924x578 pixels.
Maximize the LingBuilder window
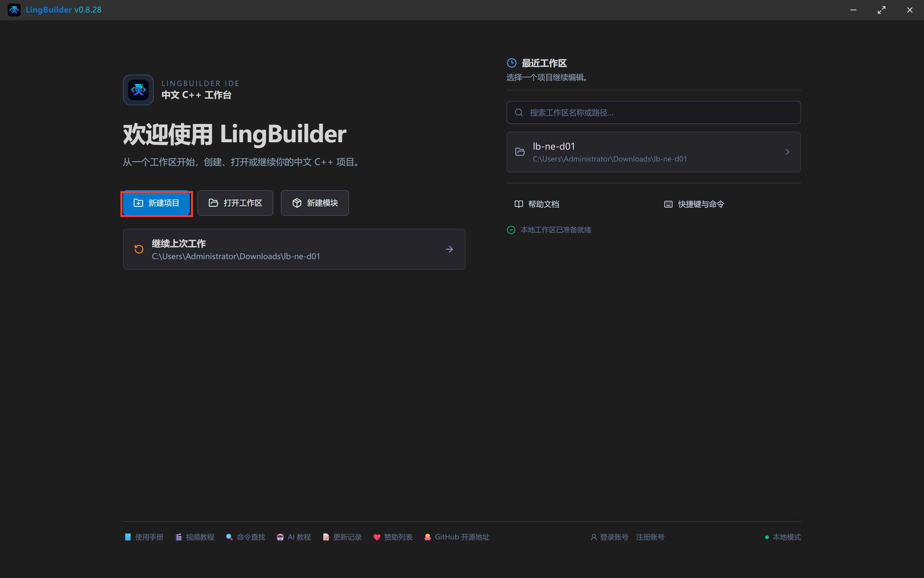(x=881, y=10)
